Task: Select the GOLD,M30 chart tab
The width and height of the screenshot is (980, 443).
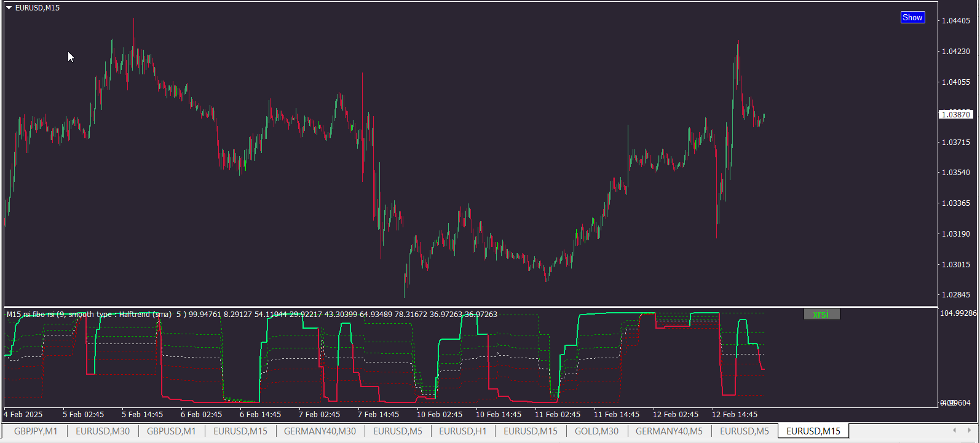Action: pyautogui.click(x=596, y=431)
